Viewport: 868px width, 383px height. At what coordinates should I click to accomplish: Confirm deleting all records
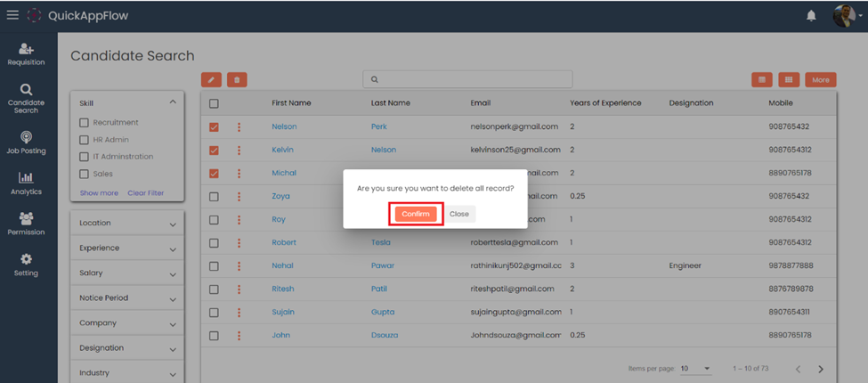(416, 214)
